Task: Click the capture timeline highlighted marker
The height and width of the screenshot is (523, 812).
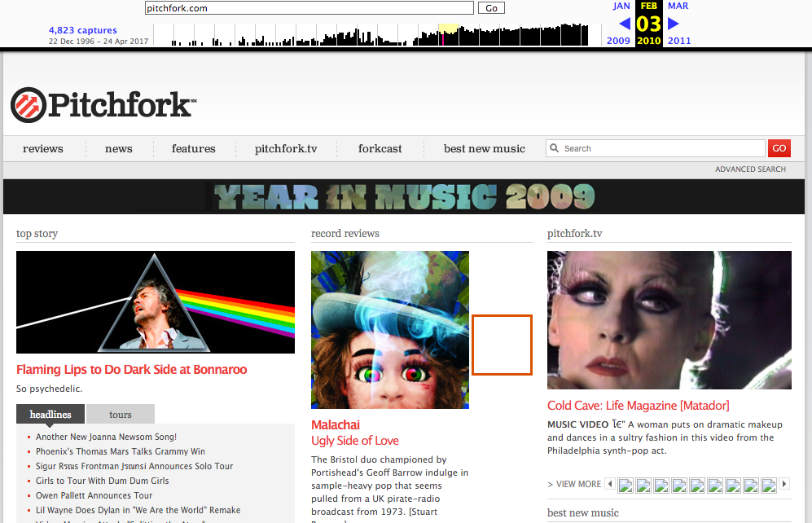Action: [x=443, y=39]
